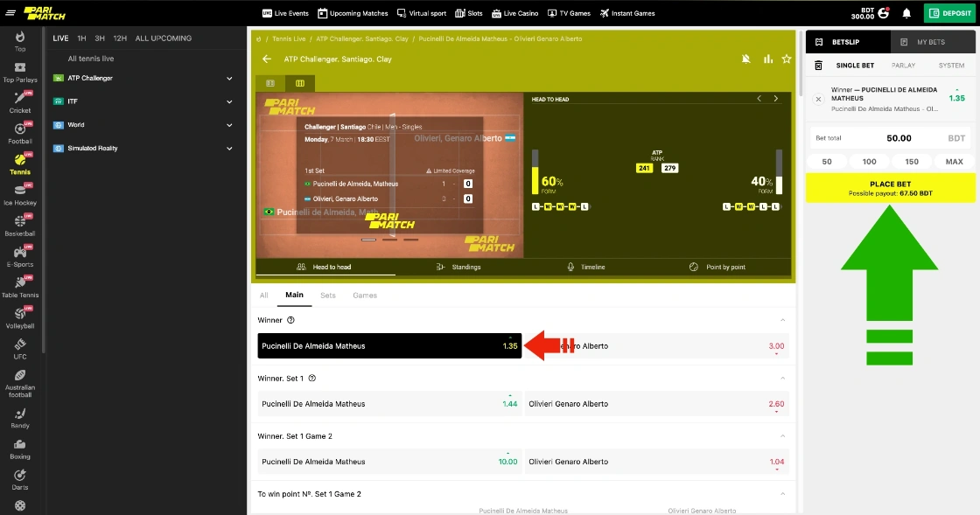Expand Simulated Reality league list

coord(229,149)
